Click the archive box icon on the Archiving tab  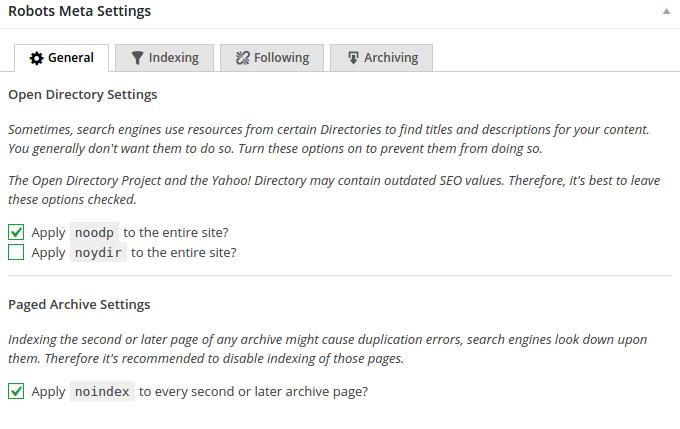coord(353,58)
